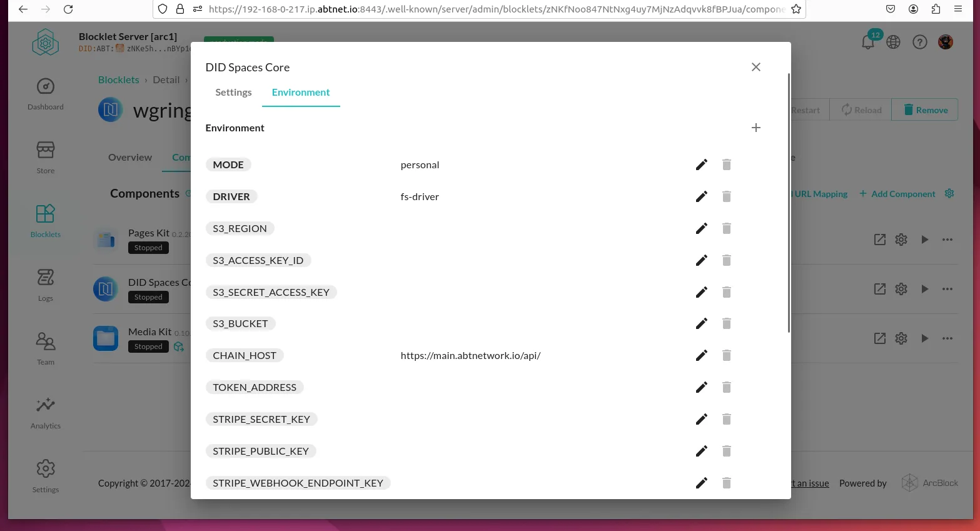Screen dimensions: 980x531
Task: Delete the S3_REGION variable
Action: pyautogui.click(x=726, y=228)
